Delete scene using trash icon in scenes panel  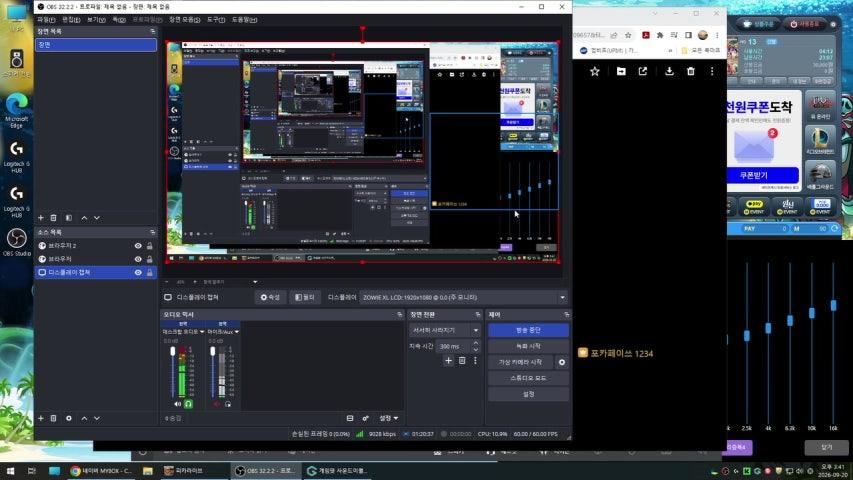(x=53, y=218)
